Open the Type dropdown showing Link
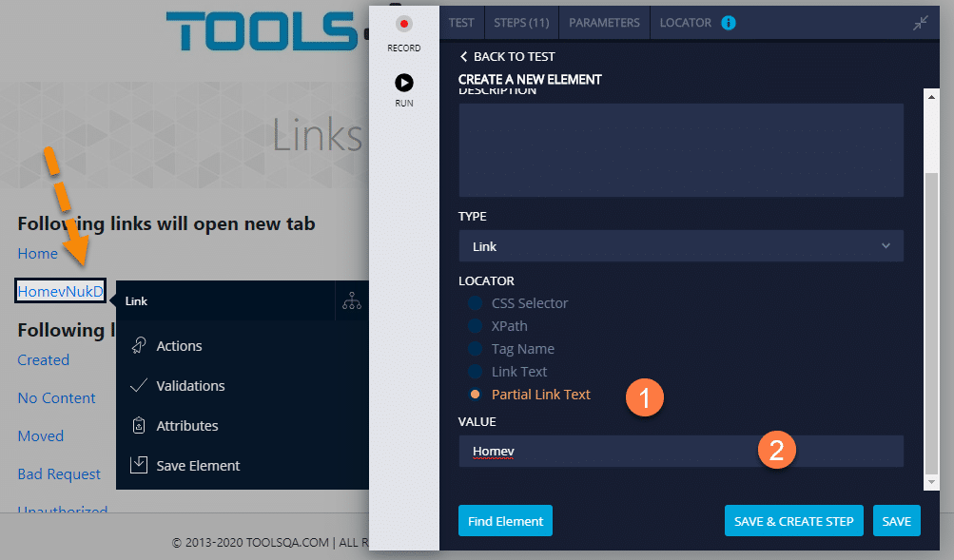This screenshot has height=560, width=954. click(681, 246)
